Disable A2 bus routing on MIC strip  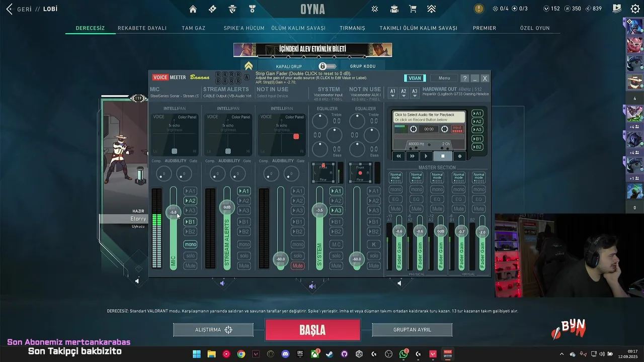click(190, 201)
